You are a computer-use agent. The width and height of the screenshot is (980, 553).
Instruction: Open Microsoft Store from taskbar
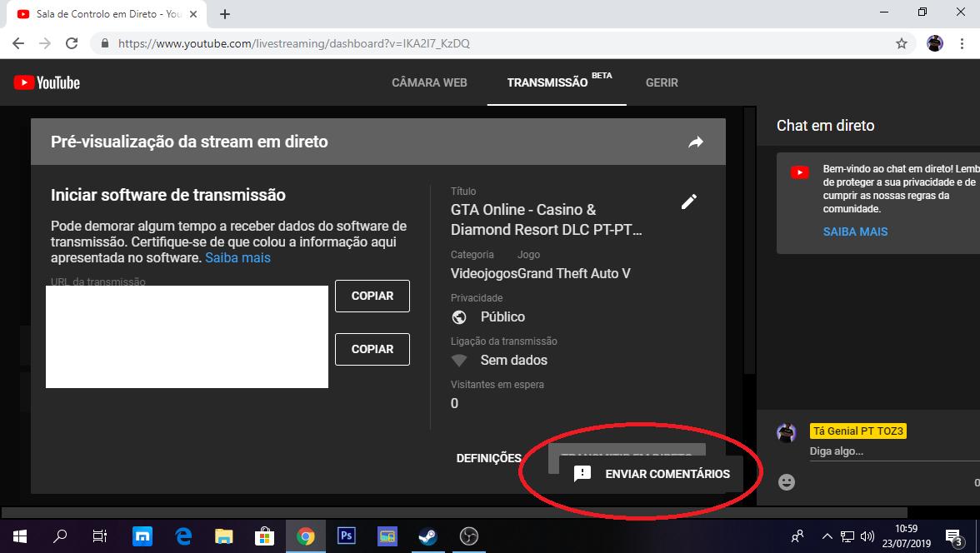coord(264,536)
